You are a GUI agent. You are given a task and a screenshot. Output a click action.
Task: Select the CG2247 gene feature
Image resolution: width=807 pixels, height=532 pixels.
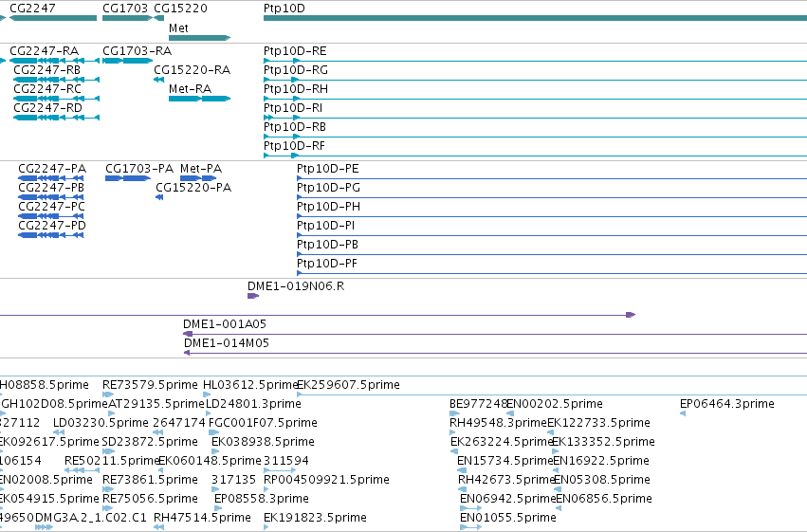53,18
